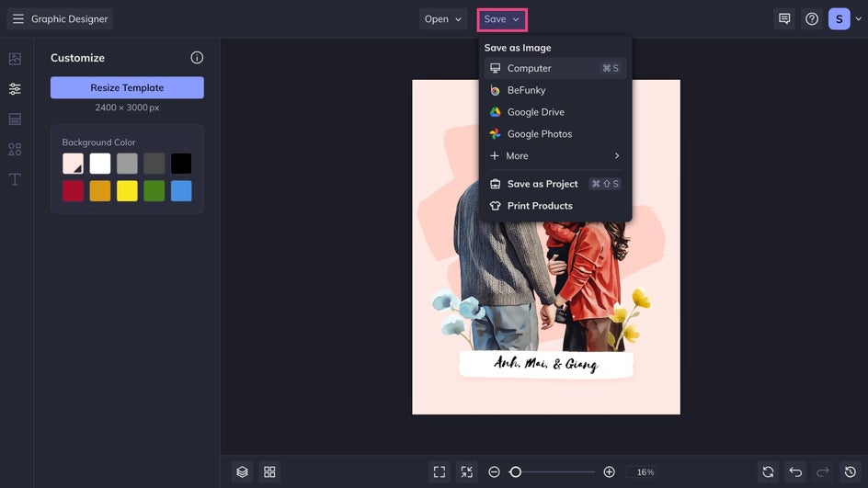Image resolution: width=868 pixels, height=488 pixels.
Task: Click the yellow flowers on canvas
Action: pyautogui.click(x=630, y=318)
